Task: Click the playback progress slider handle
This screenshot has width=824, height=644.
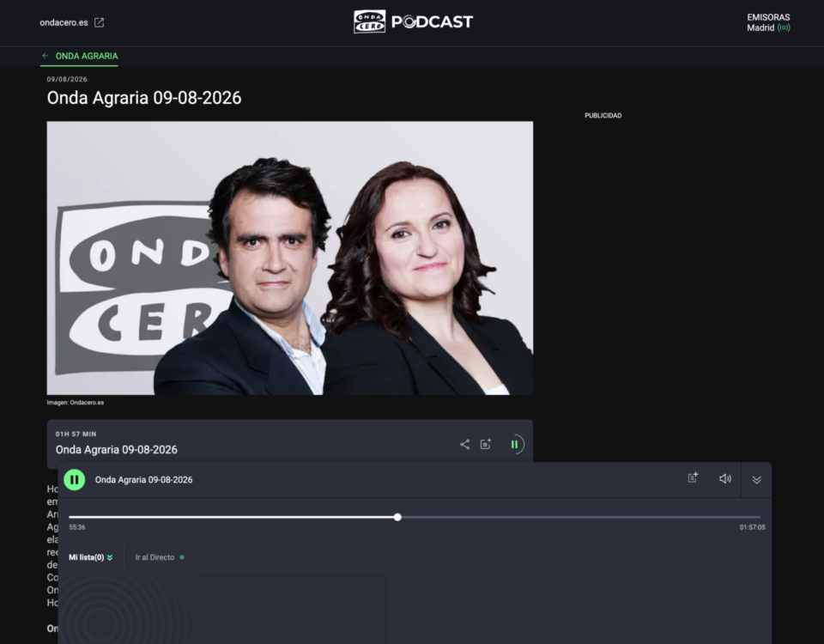Action: 397,517
